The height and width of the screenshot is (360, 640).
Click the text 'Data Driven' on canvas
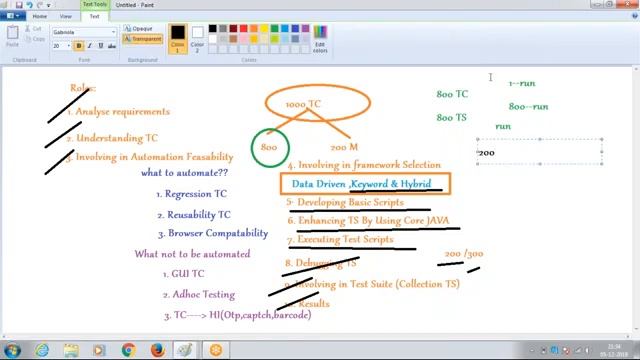pyautogui.click(x=318, y=184)
